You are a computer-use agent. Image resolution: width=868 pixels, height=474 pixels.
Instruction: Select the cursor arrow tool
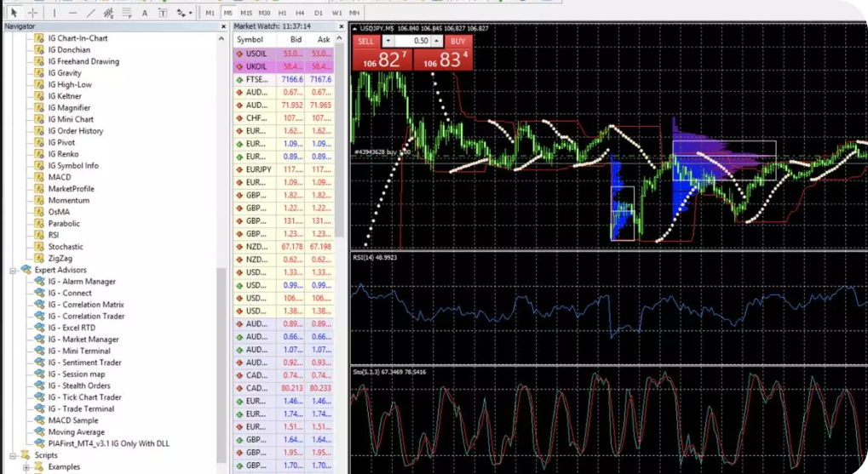coord(14,13)
